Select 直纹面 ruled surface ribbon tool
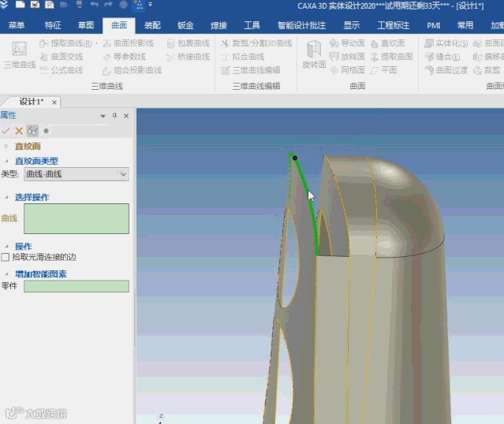The height and width of the screenshot is (424, 504). pyautogui.click(x=387, y=43)
